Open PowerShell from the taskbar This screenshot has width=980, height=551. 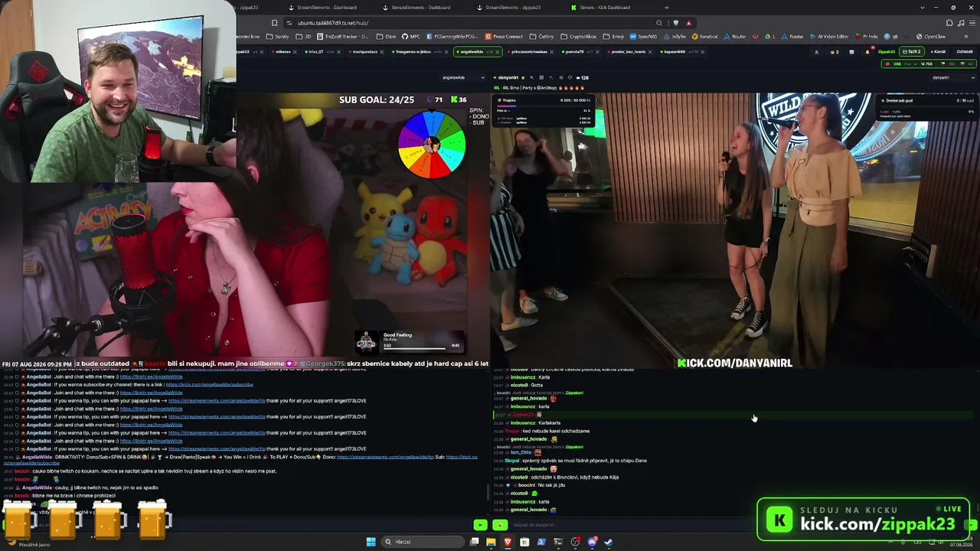[541, 542]
